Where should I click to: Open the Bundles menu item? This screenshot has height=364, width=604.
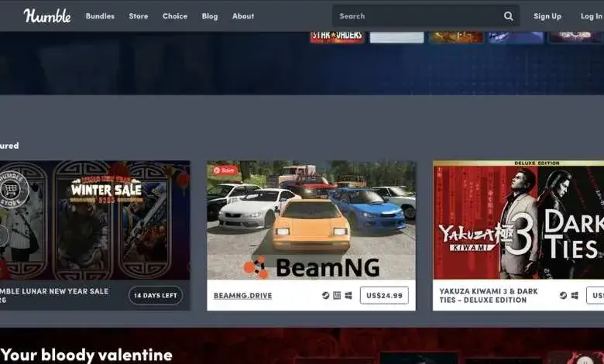coord(100,16)
